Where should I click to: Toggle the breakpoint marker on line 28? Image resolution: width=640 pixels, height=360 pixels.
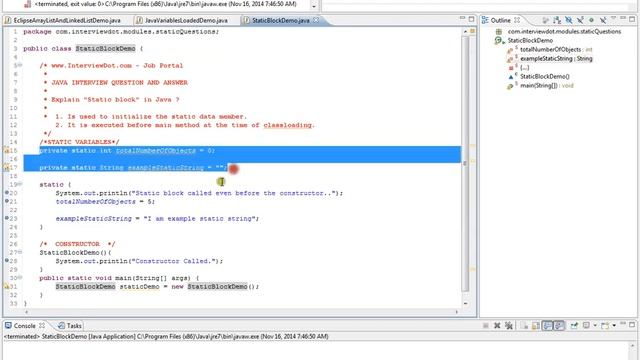(x=7, y=261)
